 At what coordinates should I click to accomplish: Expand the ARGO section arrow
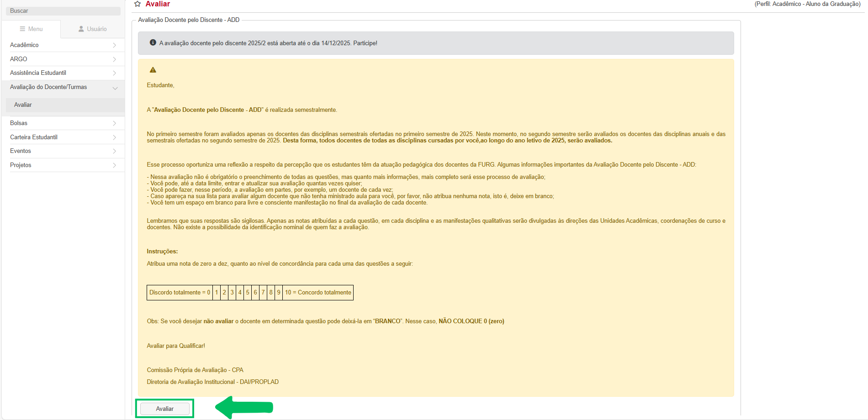114,59
